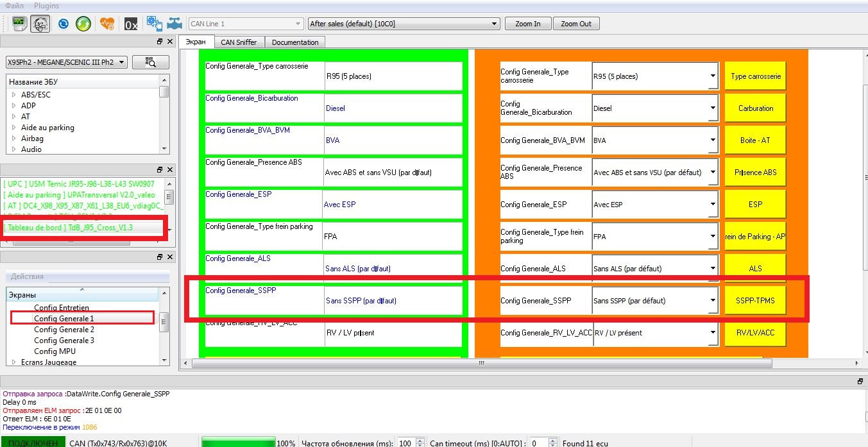Open the Config Generale 2 screen

(x=64, y=330)
